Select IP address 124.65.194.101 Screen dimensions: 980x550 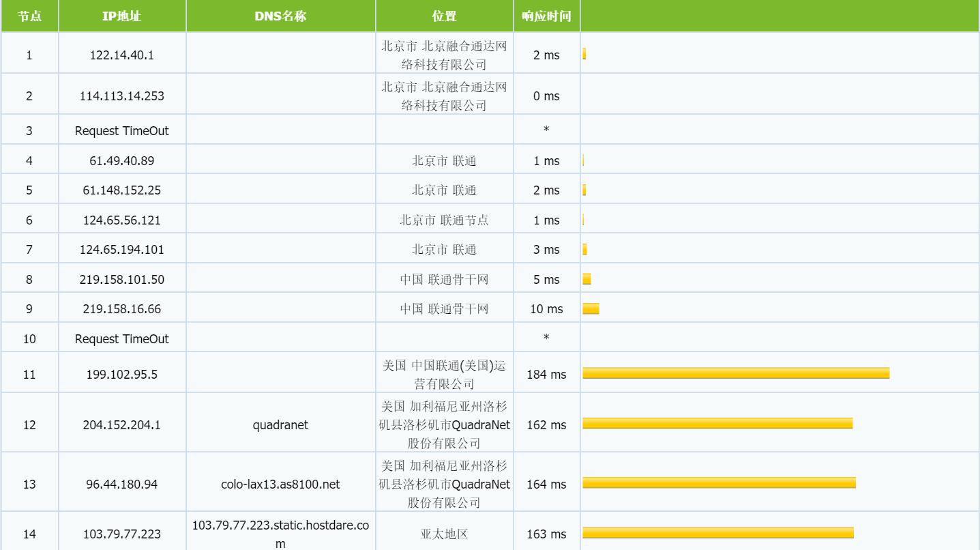point(122,250)
